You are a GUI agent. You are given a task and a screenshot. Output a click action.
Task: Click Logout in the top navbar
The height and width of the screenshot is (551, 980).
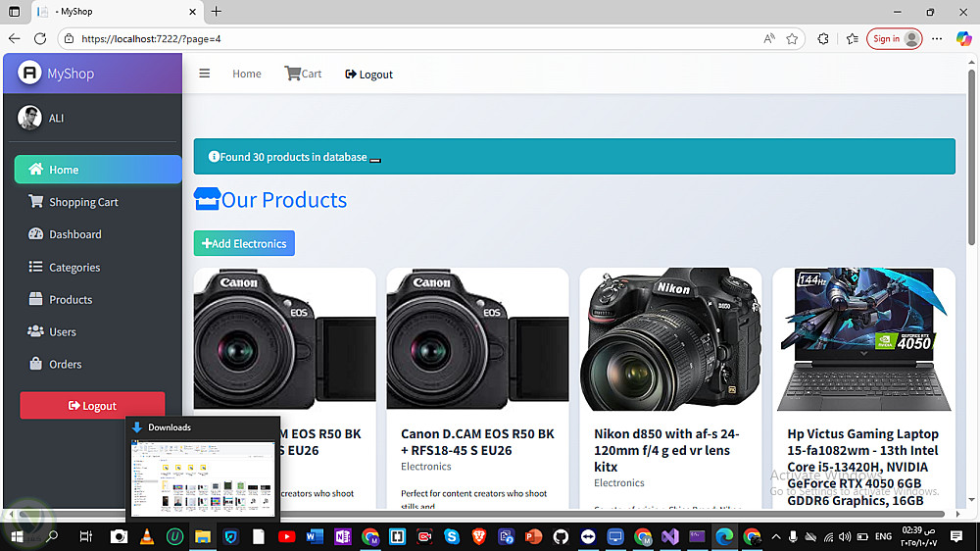[x=368, y=75]
